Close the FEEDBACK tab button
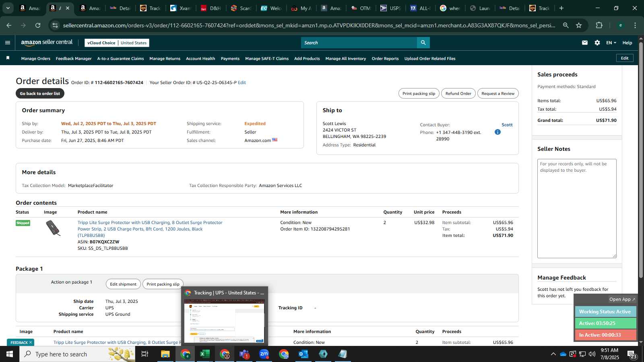The height and width of the screenshot is (362, 644). tap(30, 342)
